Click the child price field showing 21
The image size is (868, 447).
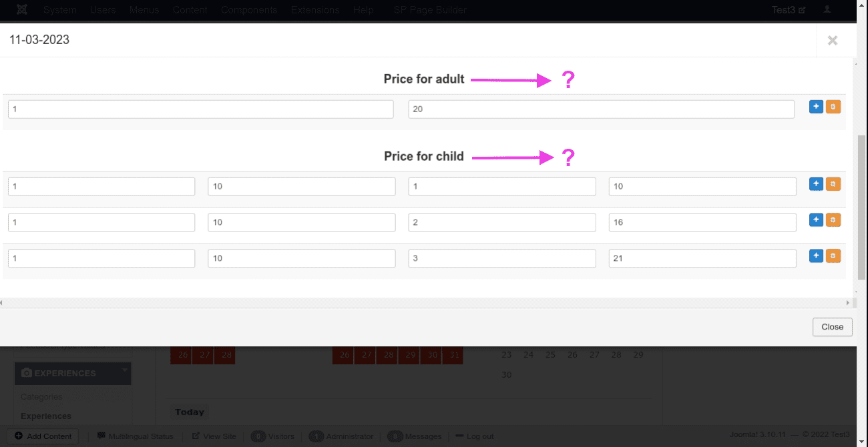pos(702,259)
